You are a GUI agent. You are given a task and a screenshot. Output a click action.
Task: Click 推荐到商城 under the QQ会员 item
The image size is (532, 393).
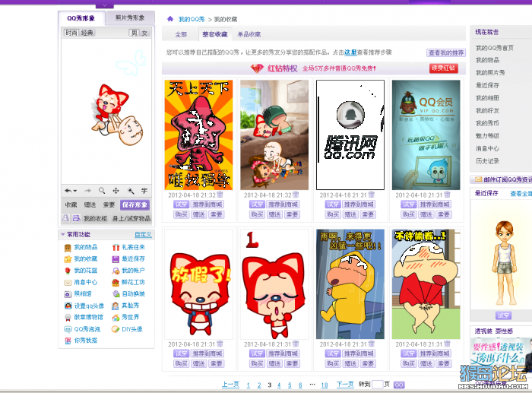[x=435, y=204]
